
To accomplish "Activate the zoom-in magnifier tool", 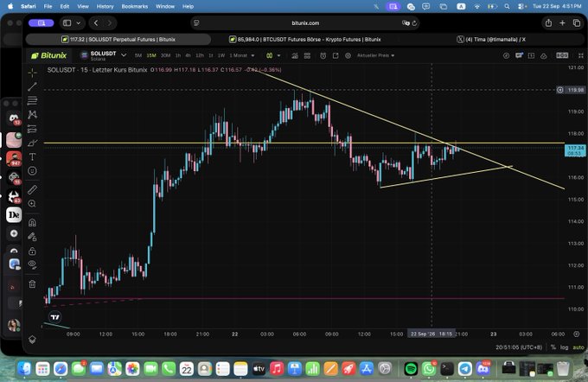I will (32, 204).
